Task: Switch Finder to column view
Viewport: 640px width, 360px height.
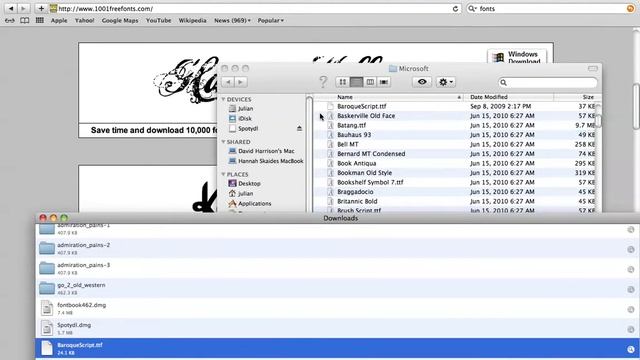Action: click(x=370, y=82)
